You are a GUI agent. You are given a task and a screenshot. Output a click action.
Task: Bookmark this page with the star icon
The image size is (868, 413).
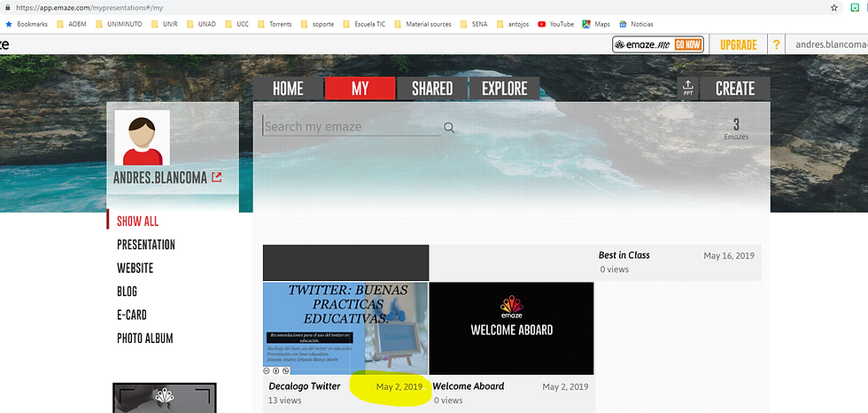point(833,8)
